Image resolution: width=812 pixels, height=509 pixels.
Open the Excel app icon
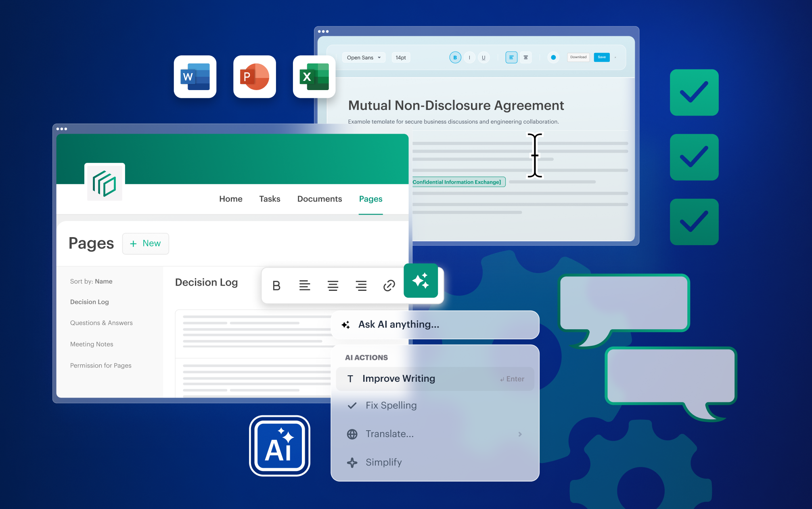click(314, 77)
